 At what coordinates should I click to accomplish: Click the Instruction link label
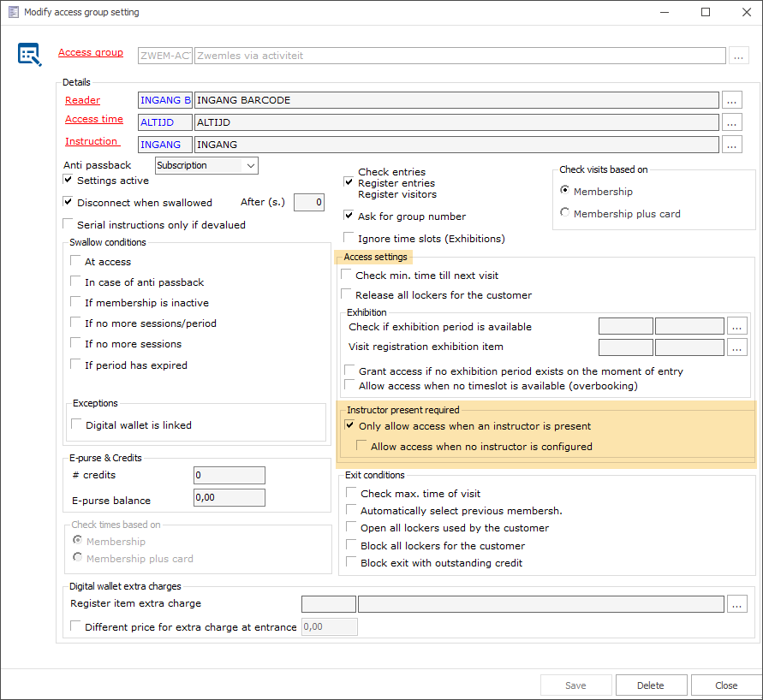coord(92,141)
